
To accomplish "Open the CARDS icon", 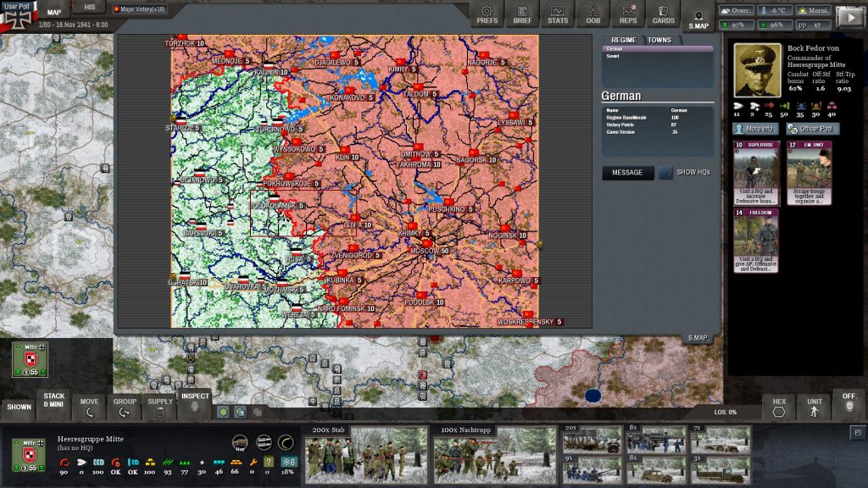I will (x=663, y=14).
